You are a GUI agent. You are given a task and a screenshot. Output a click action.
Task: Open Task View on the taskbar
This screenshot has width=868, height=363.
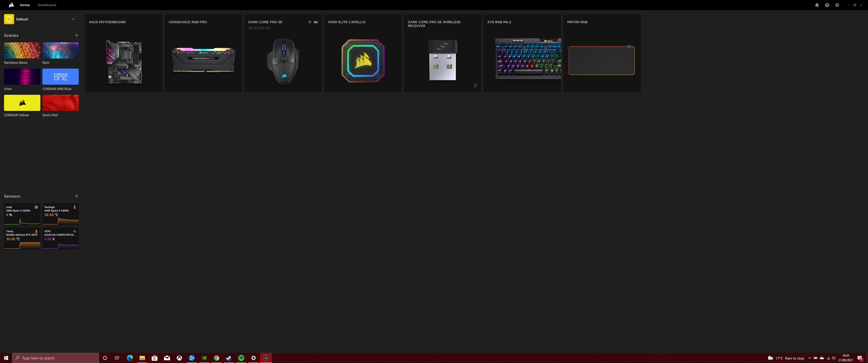coord(117,358)
